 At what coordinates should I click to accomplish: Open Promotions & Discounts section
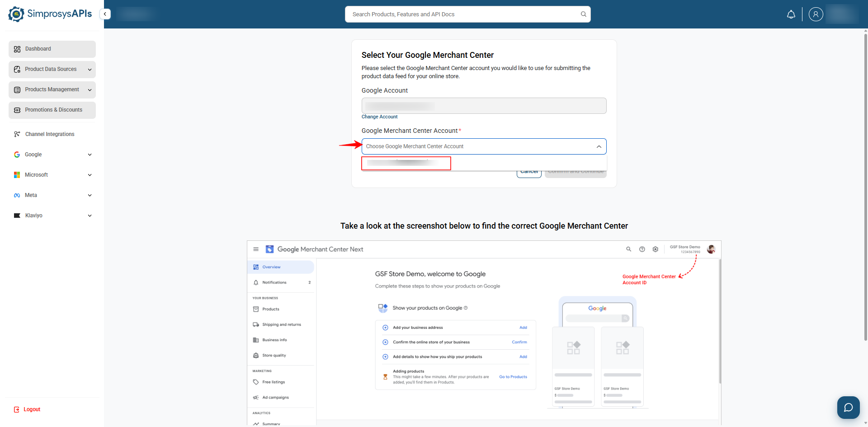click(52, 110)
